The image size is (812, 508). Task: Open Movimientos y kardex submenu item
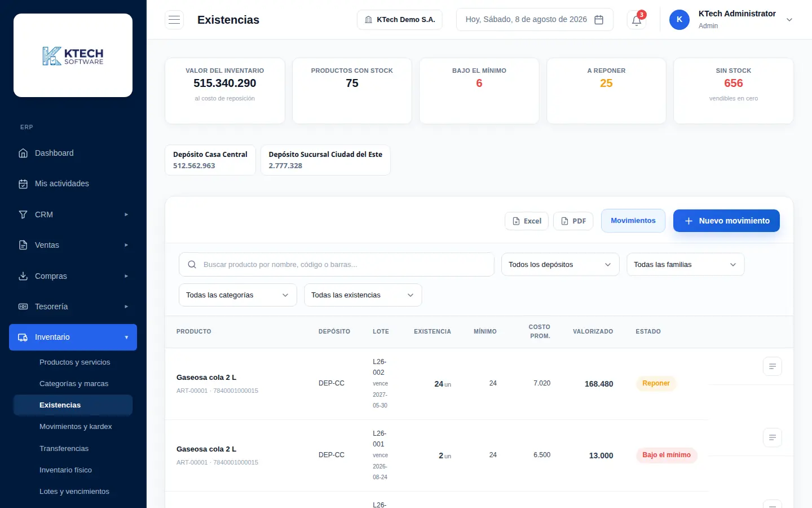point(73,427)
